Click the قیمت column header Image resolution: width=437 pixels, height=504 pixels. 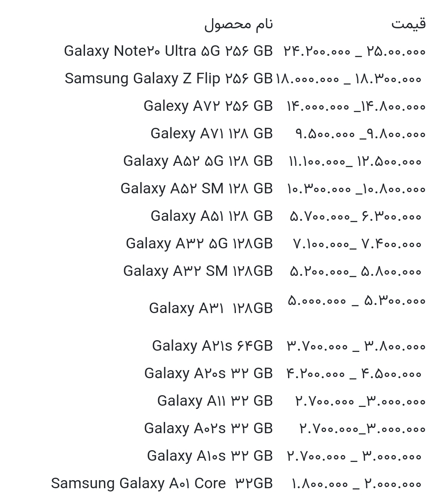click(x=408, y=24)
